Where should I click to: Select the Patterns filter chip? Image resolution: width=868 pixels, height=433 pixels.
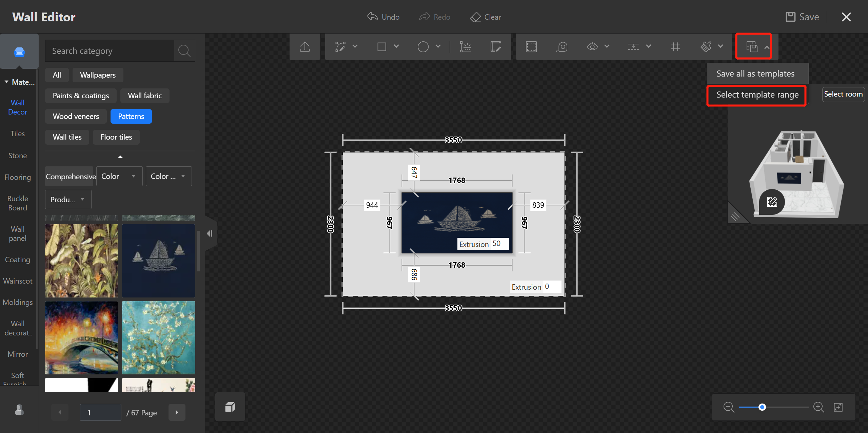[131, 116]
